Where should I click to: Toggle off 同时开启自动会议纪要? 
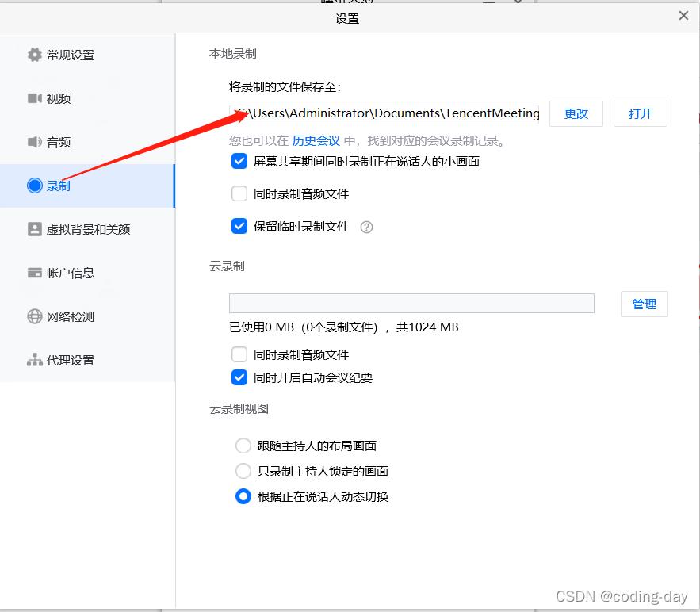[239, 377]
